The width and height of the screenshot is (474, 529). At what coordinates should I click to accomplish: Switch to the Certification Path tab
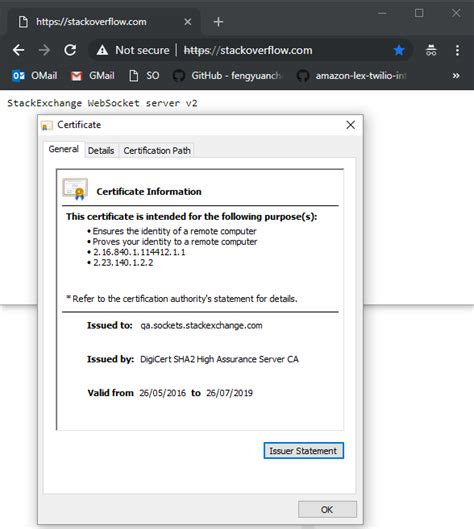157,150
